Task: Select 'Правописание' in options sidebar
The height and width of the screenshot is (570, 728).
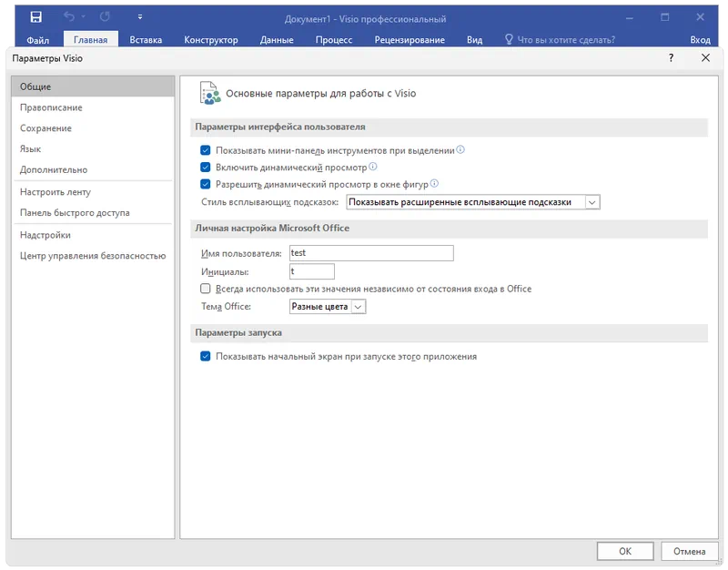Action: (x=51, y=107)
